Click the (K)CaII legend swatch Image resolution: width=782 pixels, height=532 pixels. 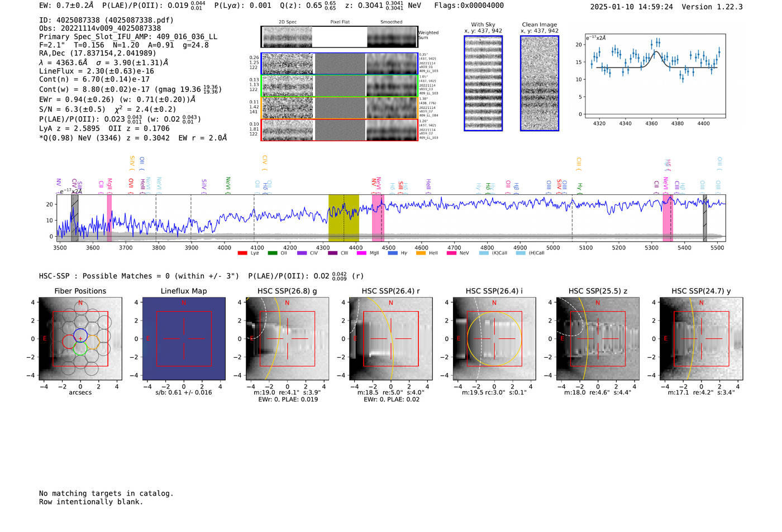tap(484, 253)
